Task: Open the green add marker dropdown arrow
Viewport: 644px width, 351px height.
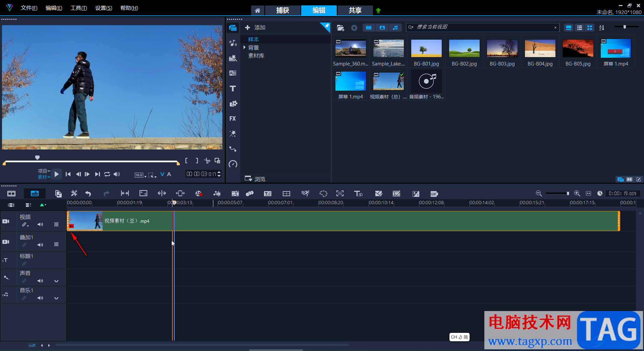Action: pyautogui.click(x=43, y=205)
